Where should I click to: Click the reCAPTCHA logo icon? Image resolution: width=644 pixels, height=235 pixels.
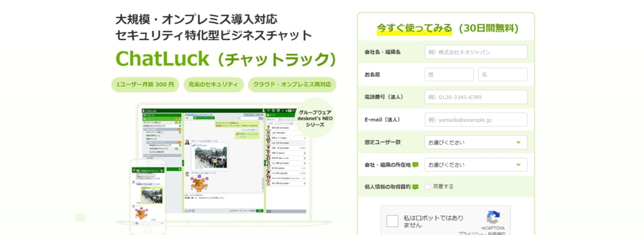(493, 217)
